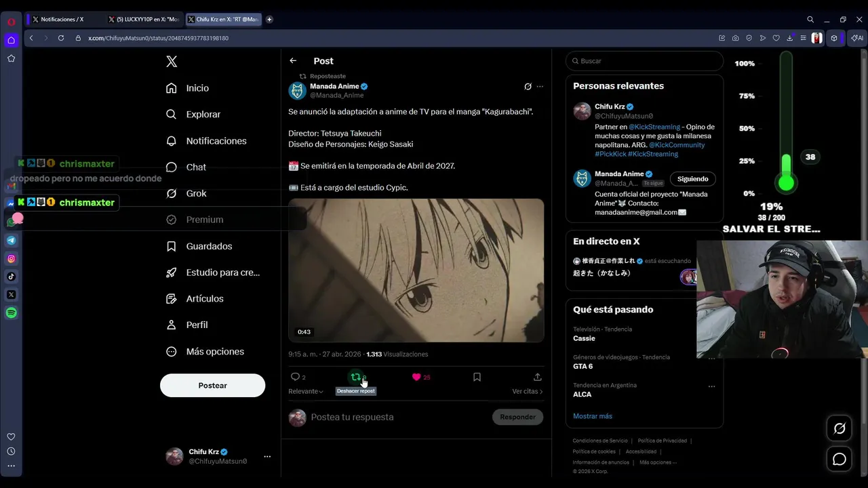Open TikTok in the Opera sidebar
Viewport: 868px width, 488px height.
[x=12, y=277]
